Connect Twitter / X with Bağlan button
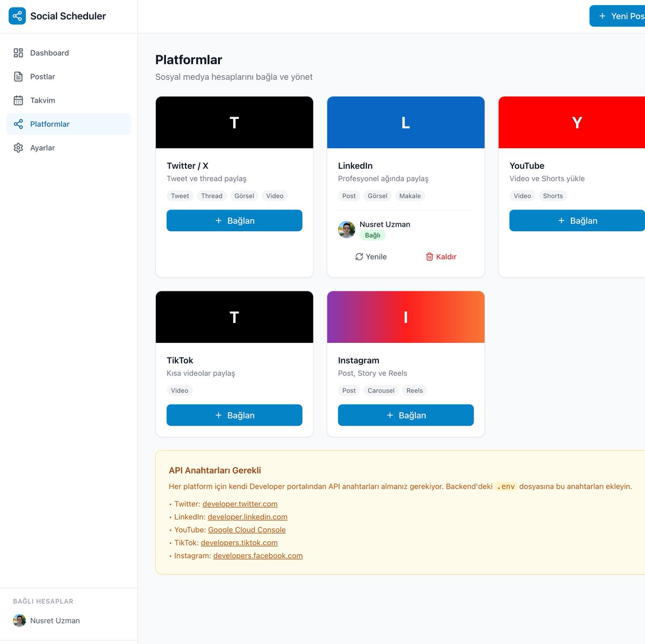This screenshot has width=645, height=644. click(234, 220)
